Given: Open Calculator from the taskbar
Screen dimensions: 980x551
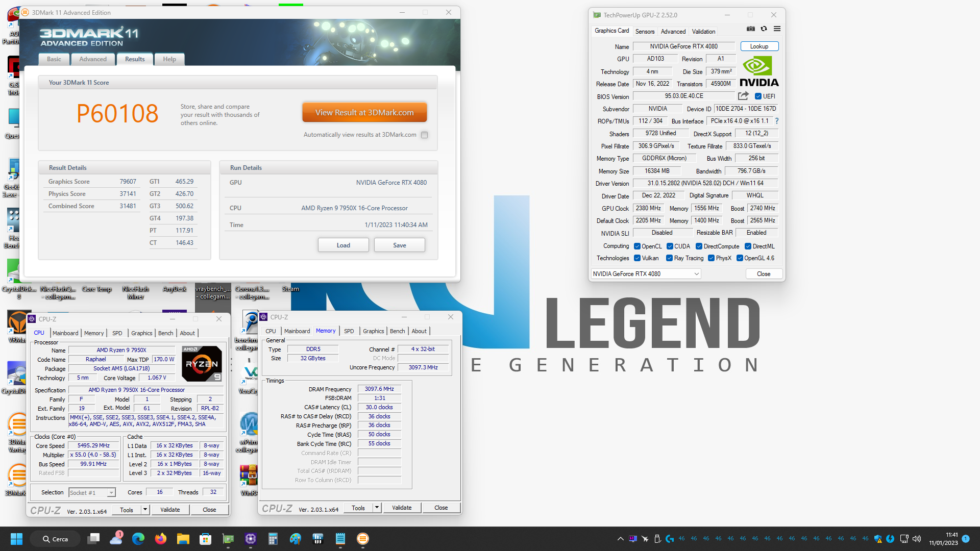Looking at the screenshot, I should click(x=273, y=539).
